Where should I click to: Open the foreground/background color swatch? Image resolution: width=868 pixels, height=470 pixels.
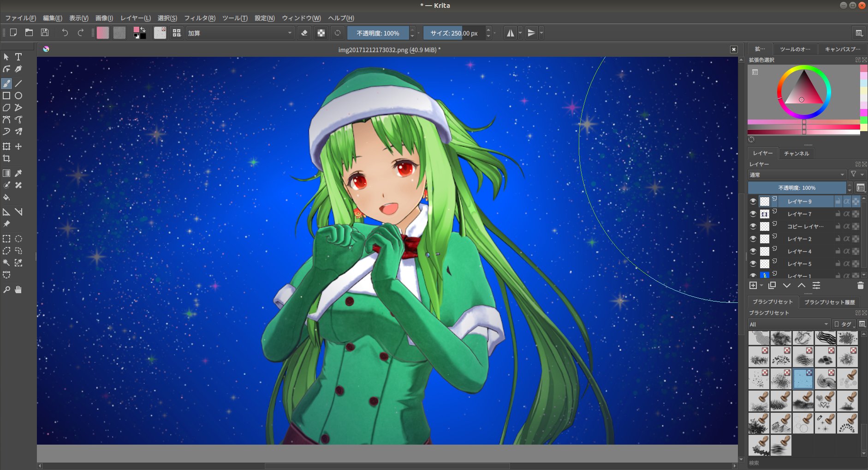(x=140, y=33)
